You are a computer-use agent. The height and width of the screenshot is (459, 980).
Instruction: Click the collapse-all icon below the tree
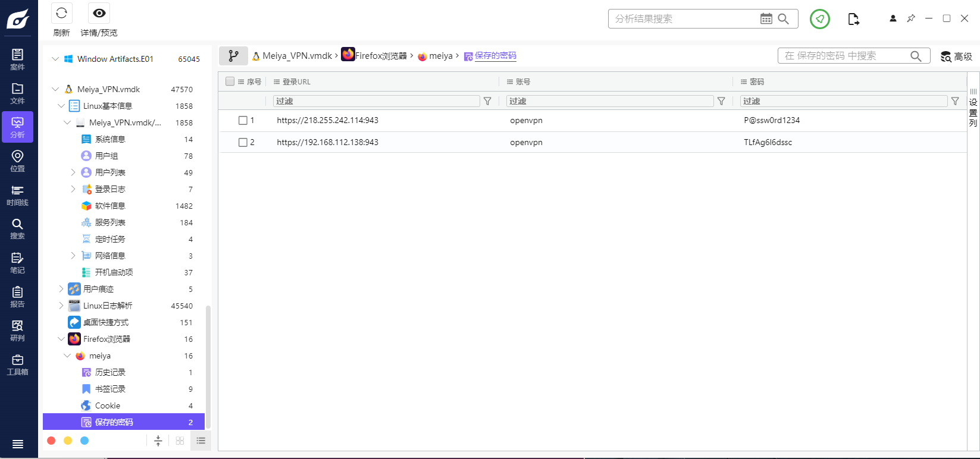(x=158, y=441)
